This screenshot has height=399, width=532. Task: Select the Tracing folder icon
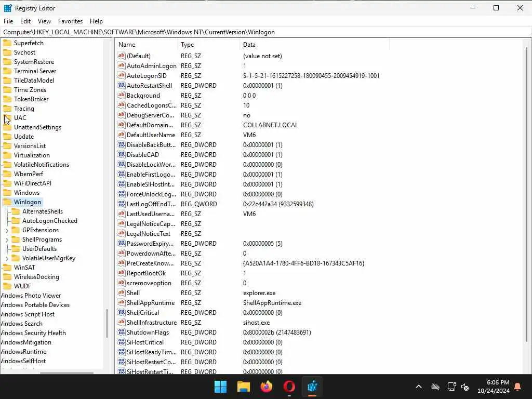tap(7, 109)
